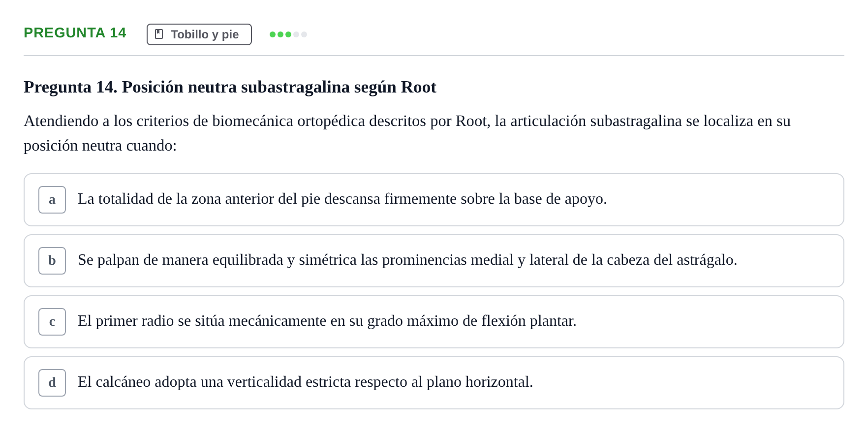Select answer letter a
The height and width of the screenshot is (434, 868).
[x=52, y=200]
